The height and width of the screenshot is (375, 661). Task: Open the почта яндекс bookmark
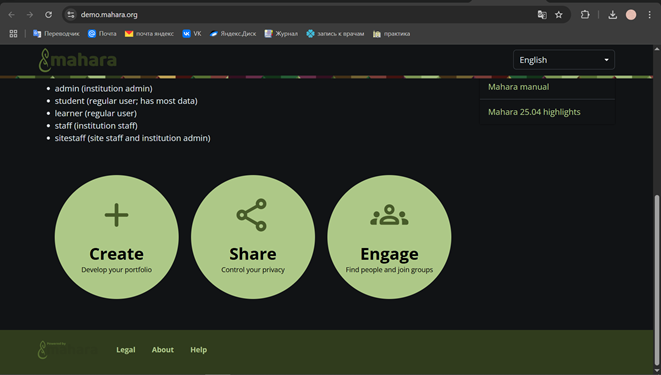tap(149, 34)
